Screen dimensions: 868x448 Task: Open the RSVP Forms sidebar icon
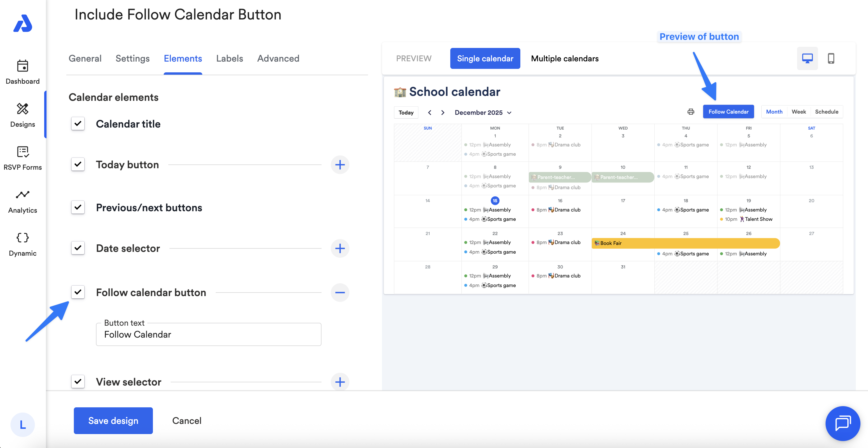[x=23, y=152]
